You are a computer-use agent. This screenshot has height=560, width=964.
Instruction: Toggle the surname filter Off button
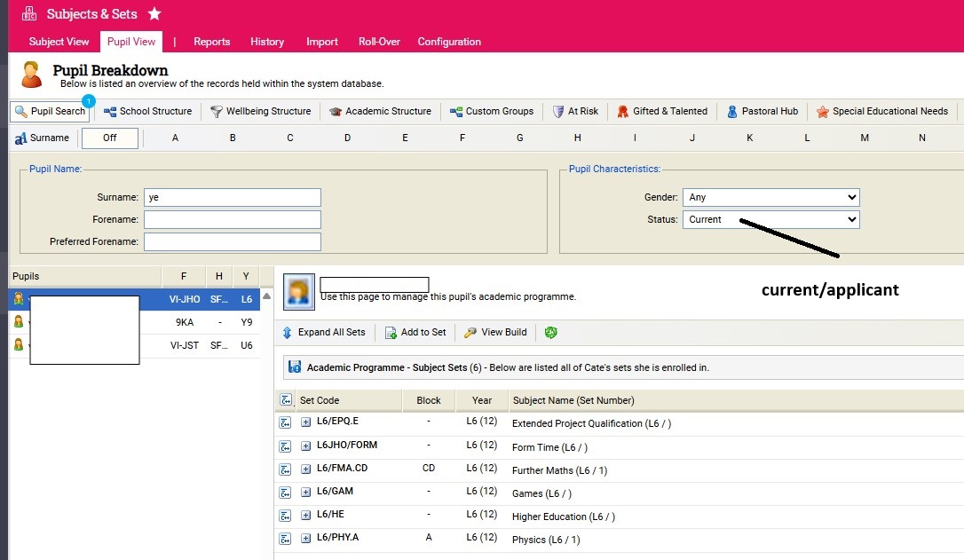110,138
